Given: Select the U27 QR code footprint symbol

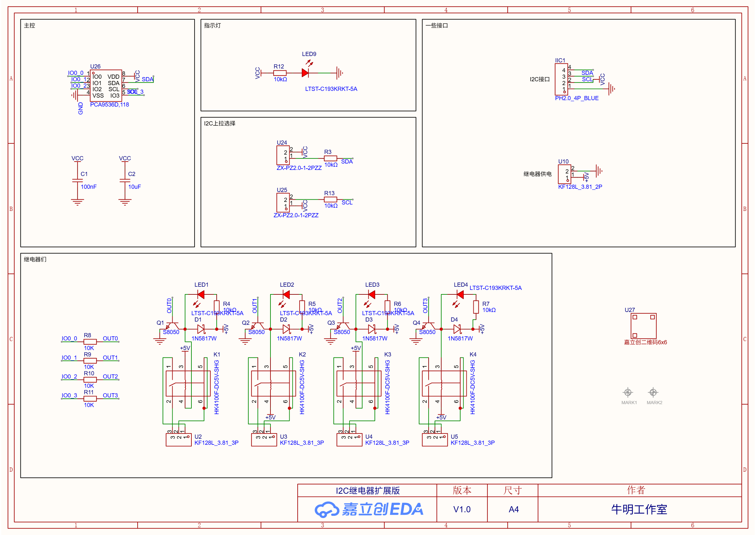Looking at the screenshot, I should point(643,326).
